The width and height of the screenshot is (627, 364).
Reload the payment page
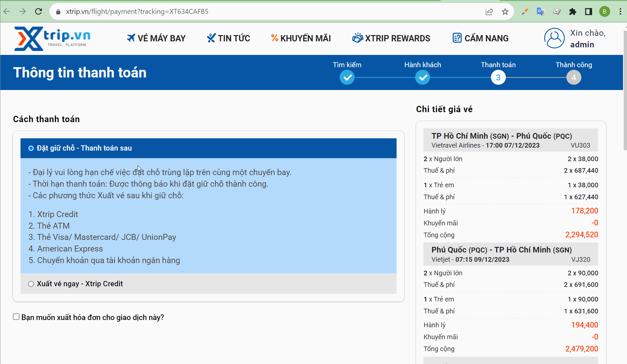pyautogui.click(x=39, y=12)
